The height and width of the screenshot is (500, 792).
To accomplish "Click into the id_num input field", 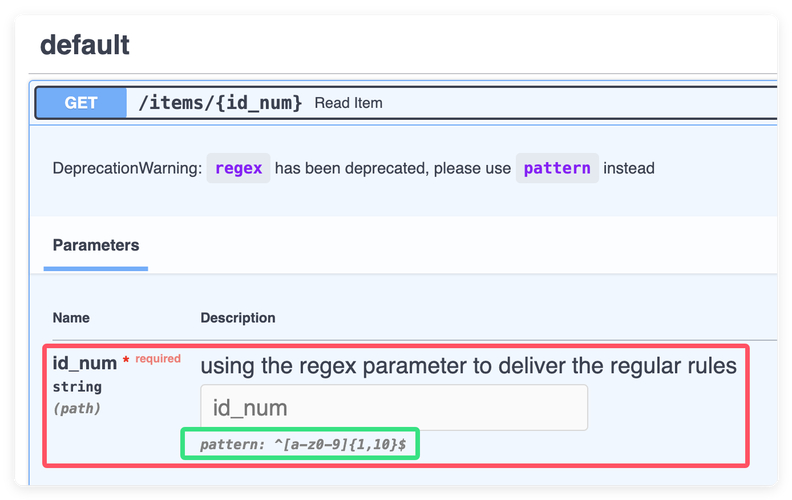I will coord(394,408).
